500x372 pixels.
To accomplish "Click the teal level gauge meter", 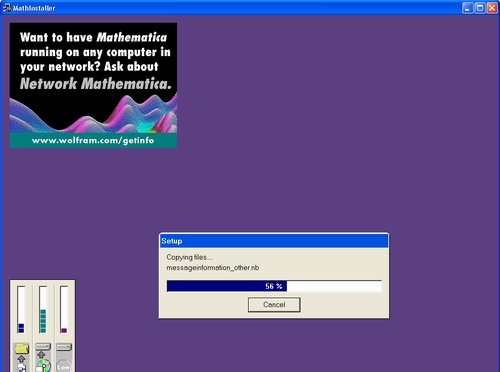I will [43, 309].
